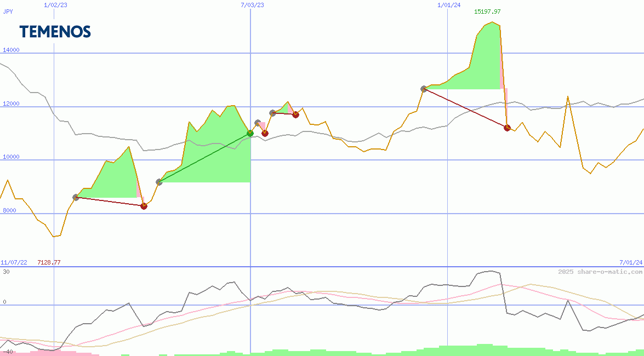Select the gray marker beside the small green triangle
The height and width of the screenshot is (356, 644).
pyautogui.click(x=272, y=112)
